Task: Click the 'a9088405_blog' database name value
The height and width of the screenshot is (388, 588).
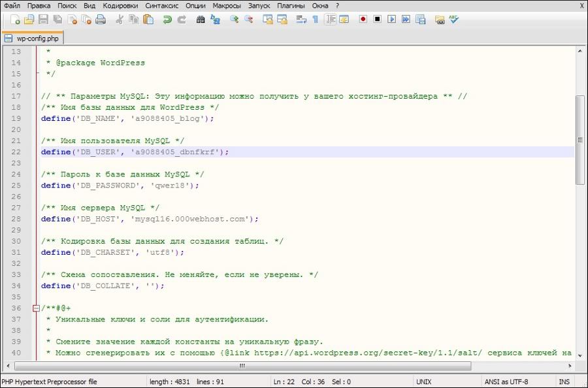Action: [168, 118]
